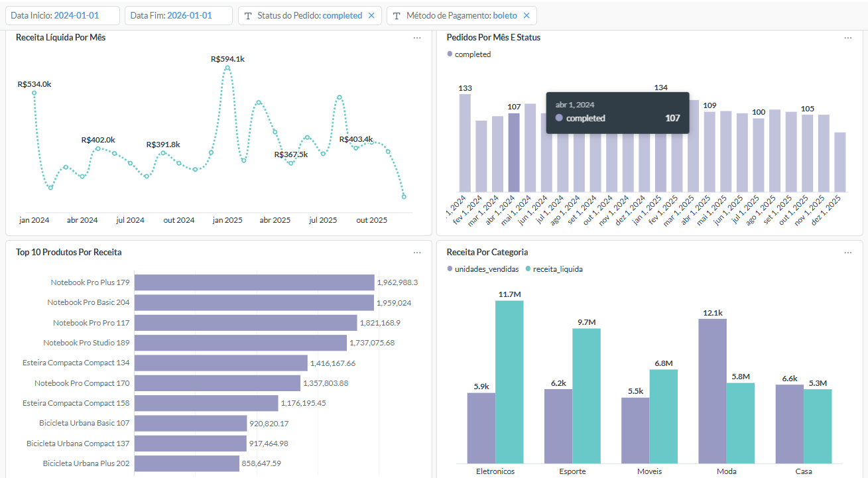Open the Receita Líquida Por Mês card menu
The image size is (868, 478).
417,38
